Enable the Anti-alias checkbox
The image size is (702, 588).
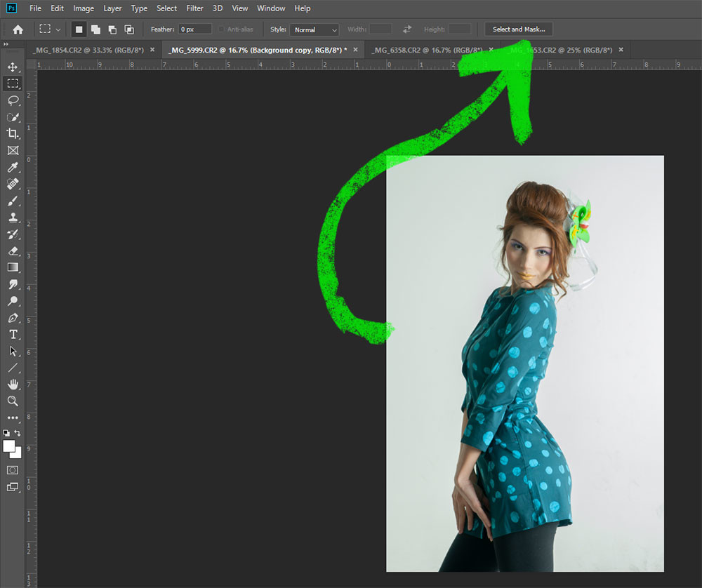coord(222,29)
